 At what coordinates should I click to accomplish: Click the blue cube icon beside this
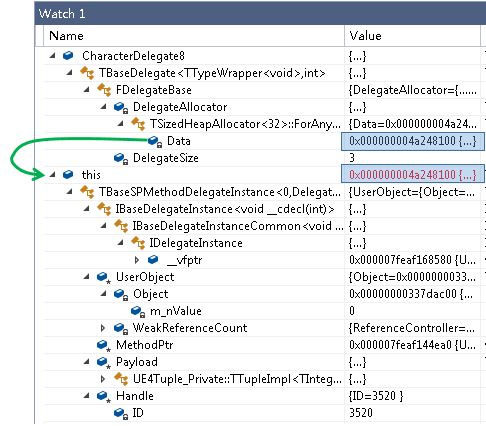coord(68,174)
